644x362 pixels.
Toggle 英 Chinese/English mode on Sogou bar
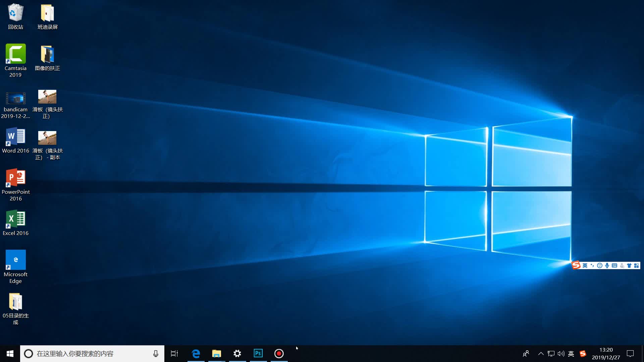click(585, 265)
